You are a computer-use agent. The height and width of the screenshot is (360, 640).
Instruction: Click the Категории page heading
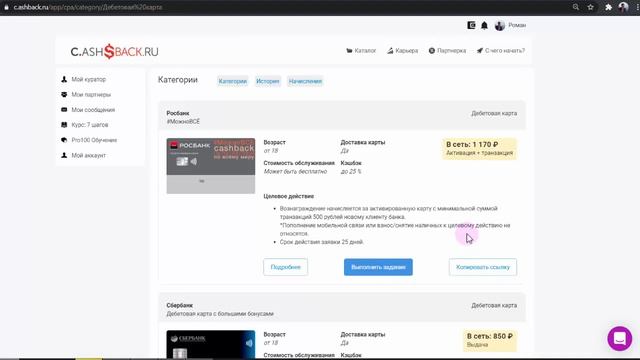[x=178, y=80]
